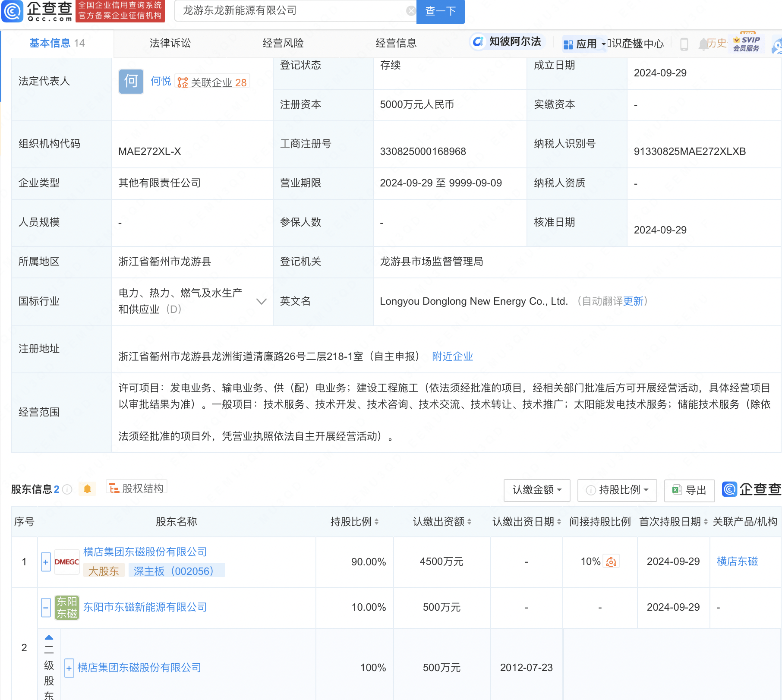This screenshot has width=782, height=700.
Task: Collapse 二级股东 section arrow
Action: point(49,637)
